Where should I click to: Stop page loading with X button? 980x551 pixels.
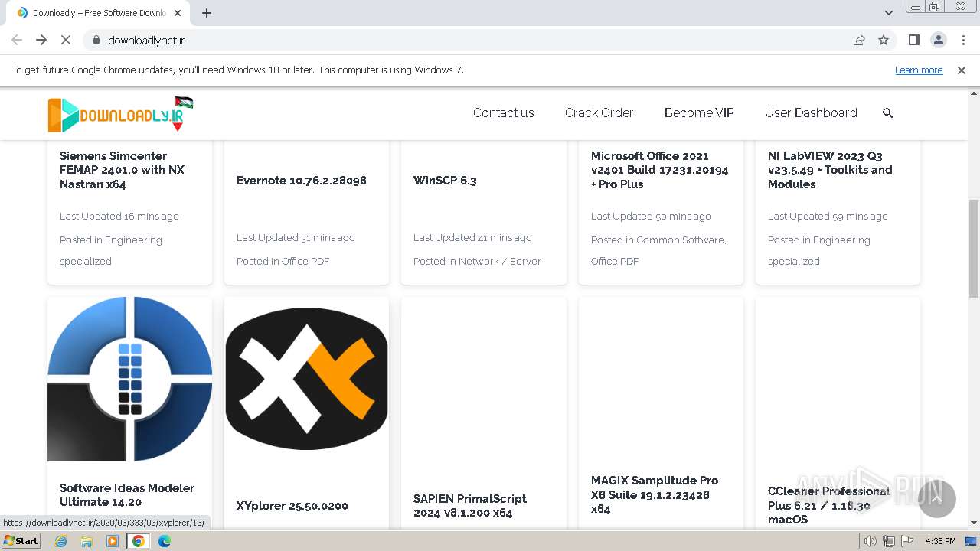click(x=66, y=40)
